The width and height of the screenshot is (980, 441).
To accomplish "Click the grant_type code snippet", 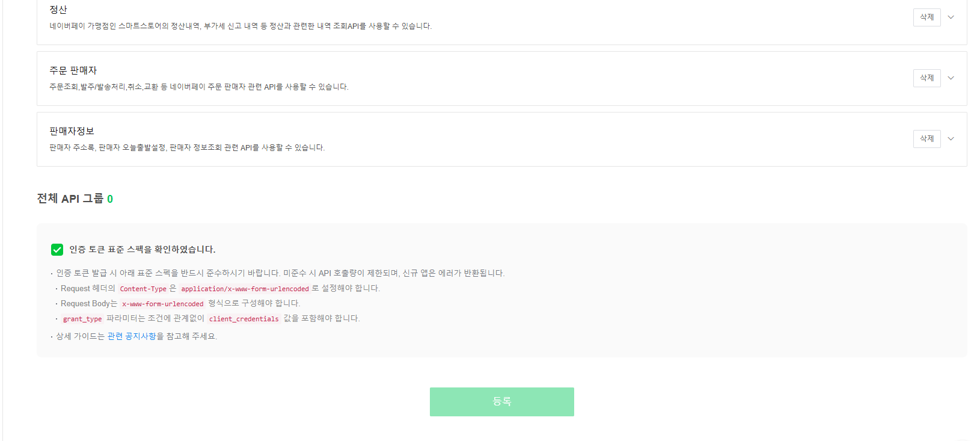I will (82, 319).
